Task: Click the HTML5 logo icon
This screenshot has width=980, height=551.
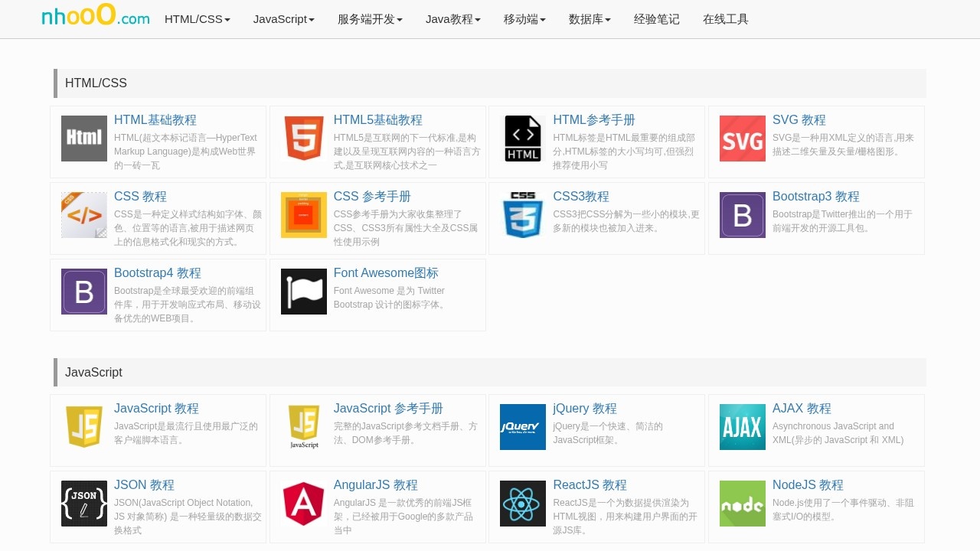Action: pyautogui.click(x=303, y=139)
